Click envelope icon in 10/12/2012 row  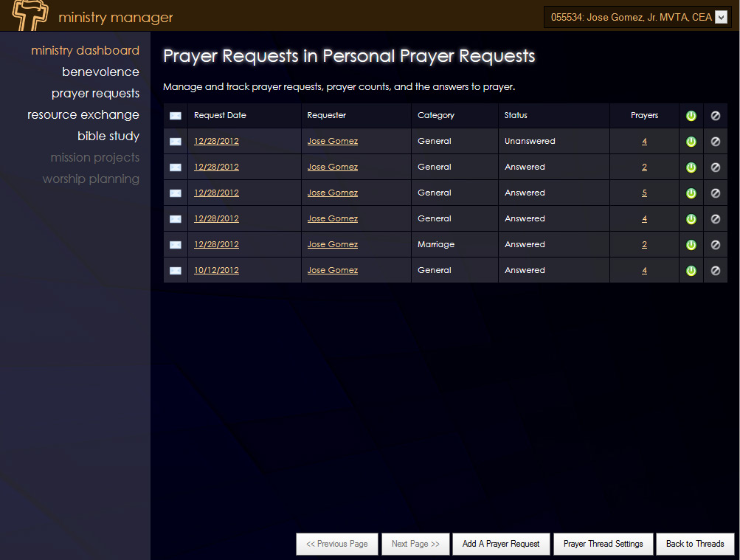pos(175,271)
